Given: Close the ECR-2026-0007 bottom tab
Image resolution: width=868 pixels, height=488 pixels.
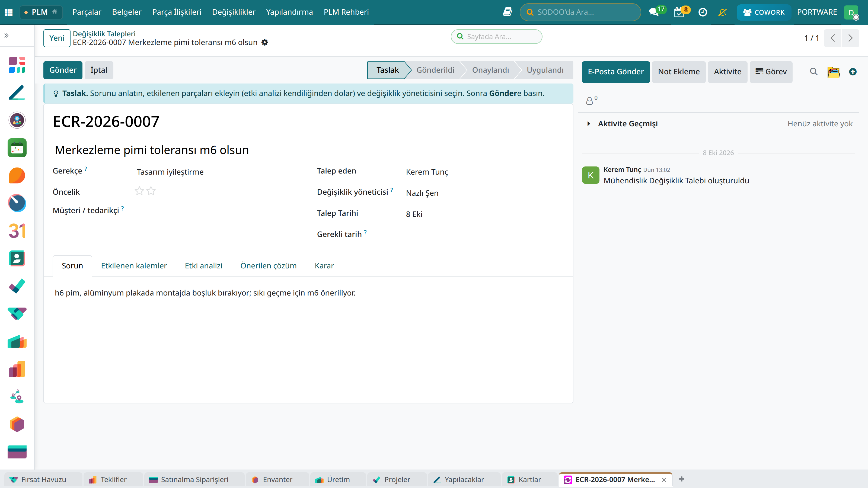Looking at the screenshot, I should (x=664, y=480).
